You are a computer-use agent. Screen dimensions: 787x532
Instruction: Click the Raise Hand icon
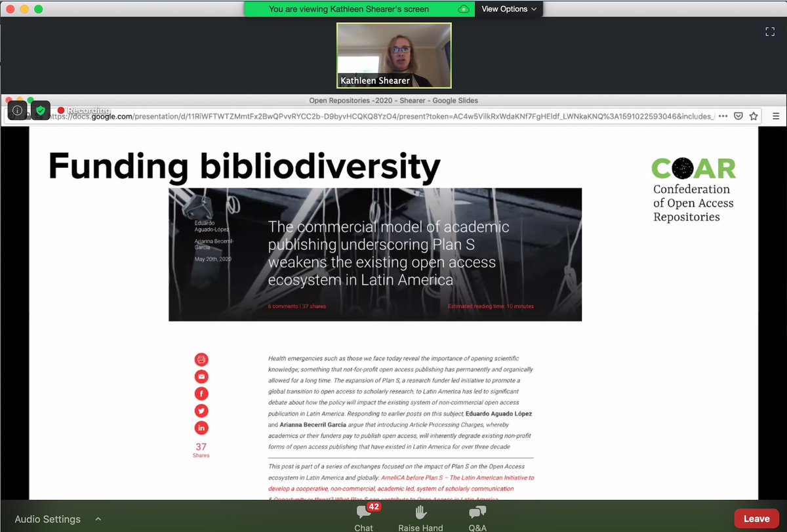click(420, 513)
